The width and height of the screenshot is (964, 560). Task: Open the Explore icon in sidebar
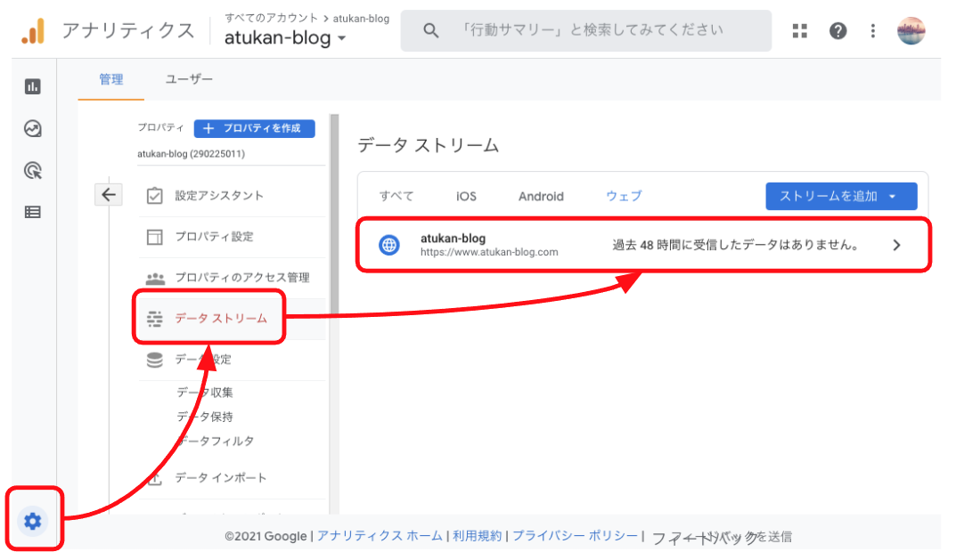point(33,128)
